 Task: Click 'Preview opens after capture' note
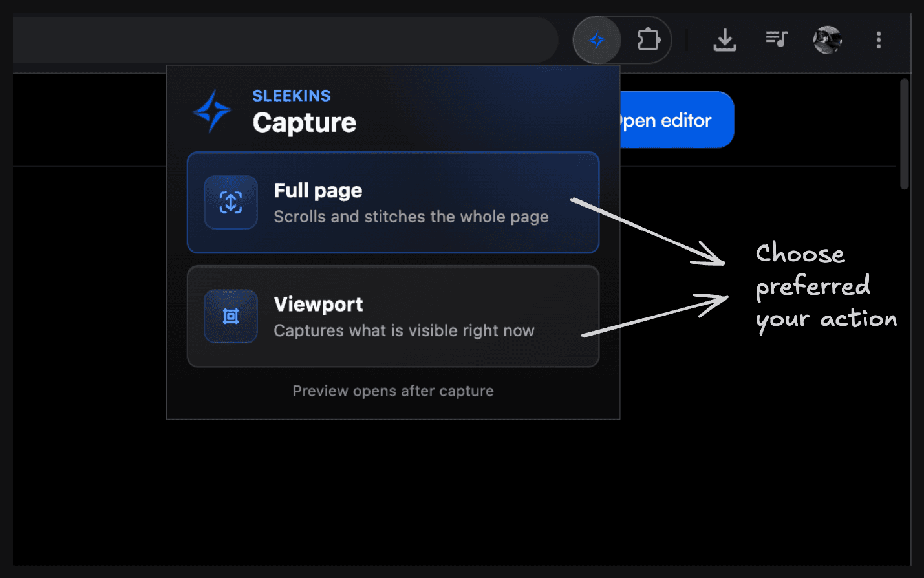coord(393,391)
